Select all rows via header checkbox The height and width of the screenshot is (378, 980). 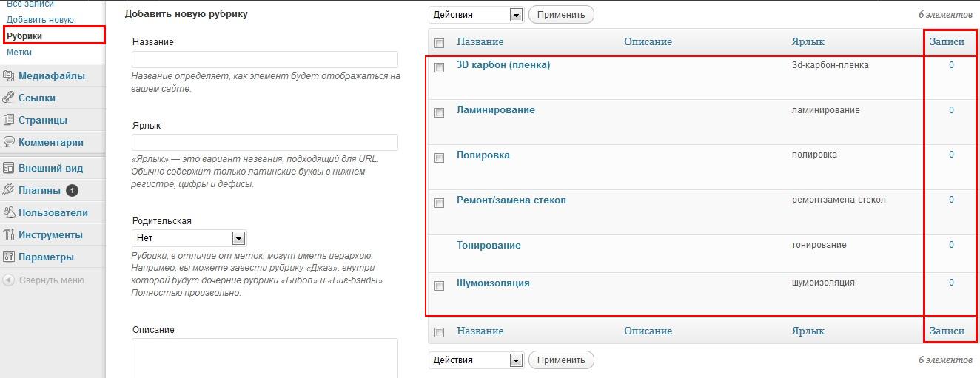click(x=439, y=43)
